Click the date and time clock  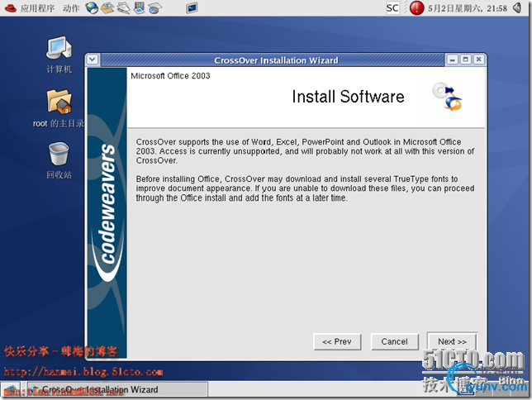click(x=468, y=8)
